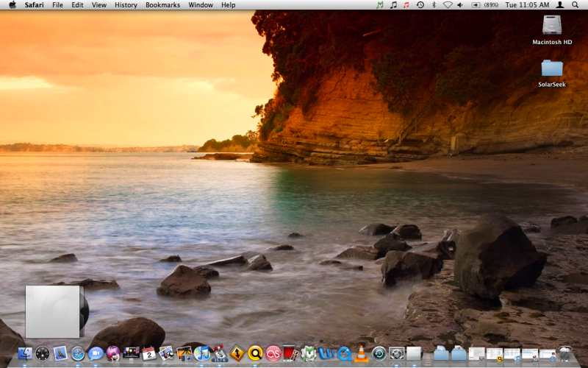Click the black music note menu bar icon
The width and height of the screenshot is (588, 368).
click(x=393, y=5)
